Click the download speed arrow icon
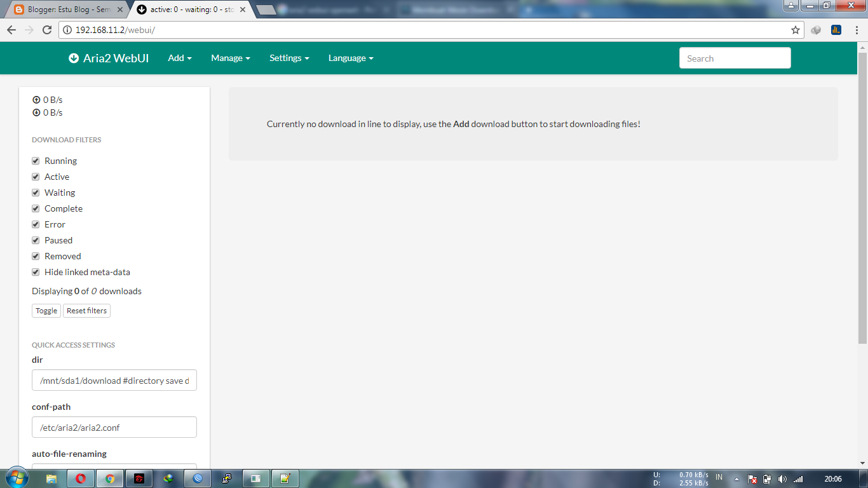The image size is (868, 488). [x=36, y=112]
